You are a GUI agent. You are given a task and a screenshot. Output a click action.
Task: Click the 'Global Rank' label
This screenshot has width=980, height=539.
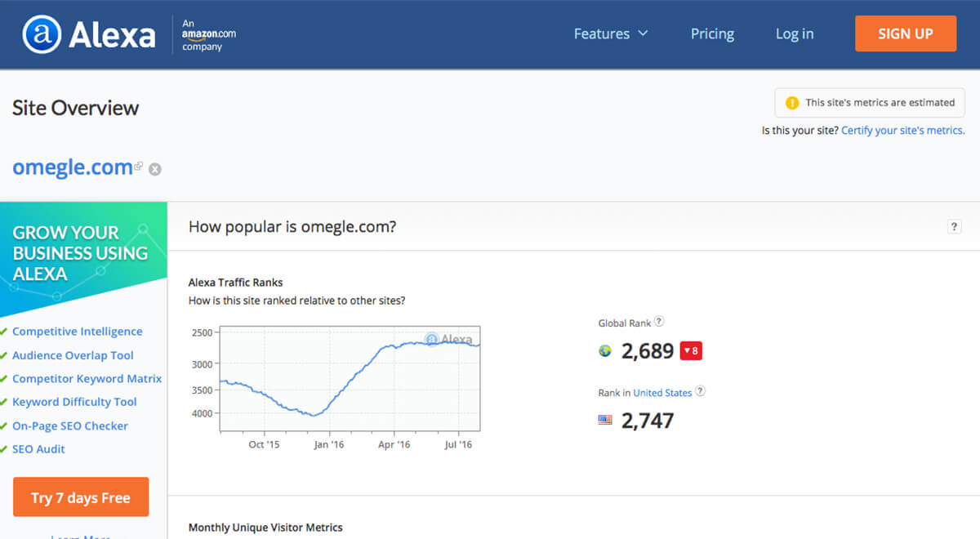625,323
